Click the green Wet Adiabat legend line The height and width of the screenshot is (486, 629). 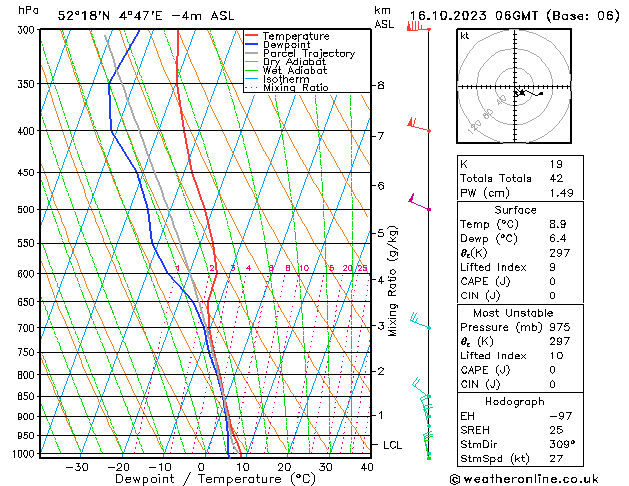(253, 71)
